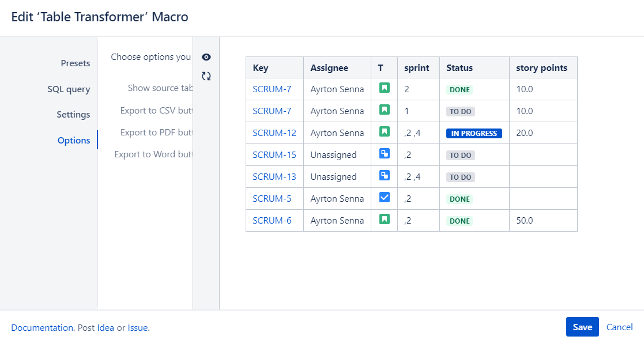Click the refresh preview arrows icon
This screenshot has height=340, width=644.
pos(206,76)
